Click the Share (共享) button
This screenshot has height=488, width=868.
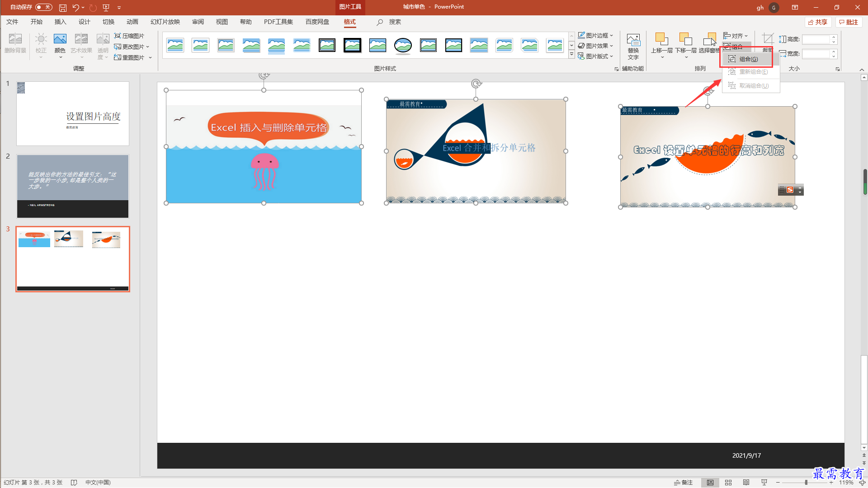point(818,22)
